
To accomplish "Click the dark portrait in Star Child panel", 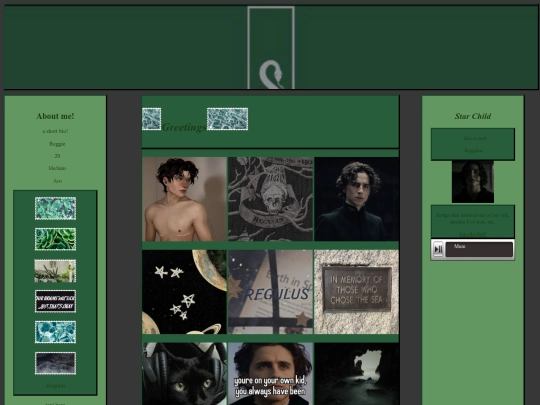I will coord(473,181).
